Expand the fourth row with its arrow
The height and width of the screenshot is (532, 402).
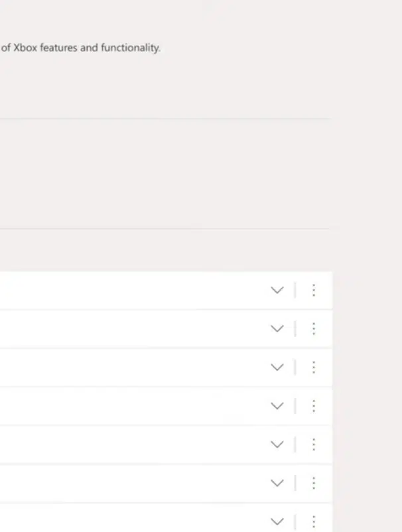[277, 405]
